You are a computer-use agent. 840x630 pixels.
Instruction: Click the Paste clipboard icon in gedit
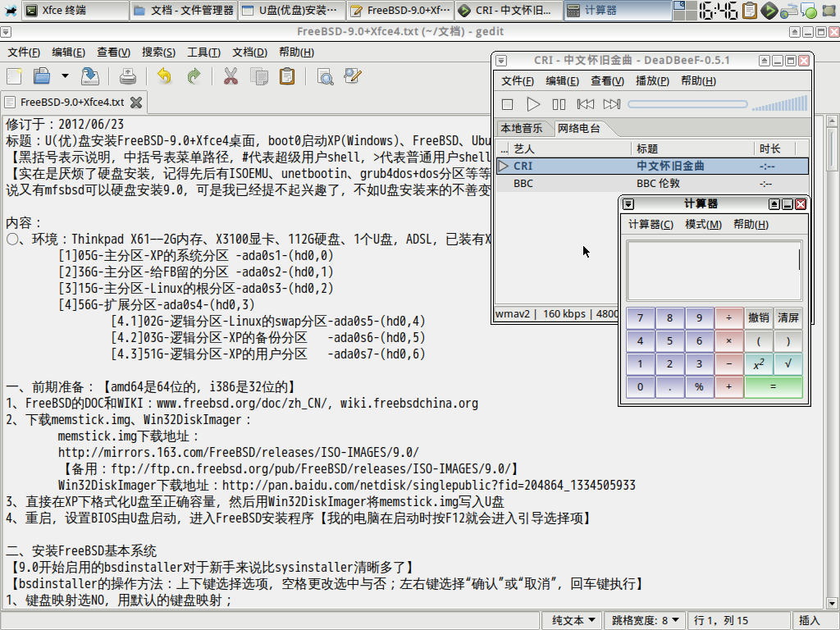287,77
